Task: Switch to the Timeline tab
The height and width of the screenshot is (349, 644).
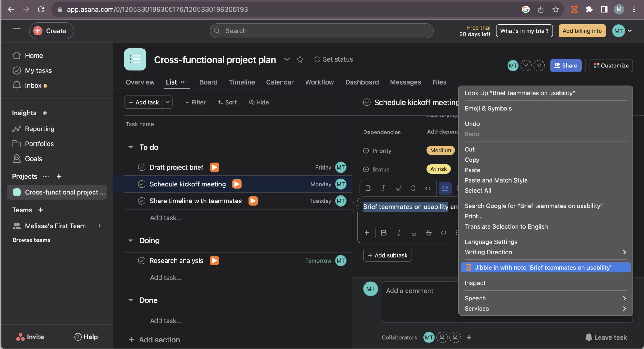Action: pos(242,82)
